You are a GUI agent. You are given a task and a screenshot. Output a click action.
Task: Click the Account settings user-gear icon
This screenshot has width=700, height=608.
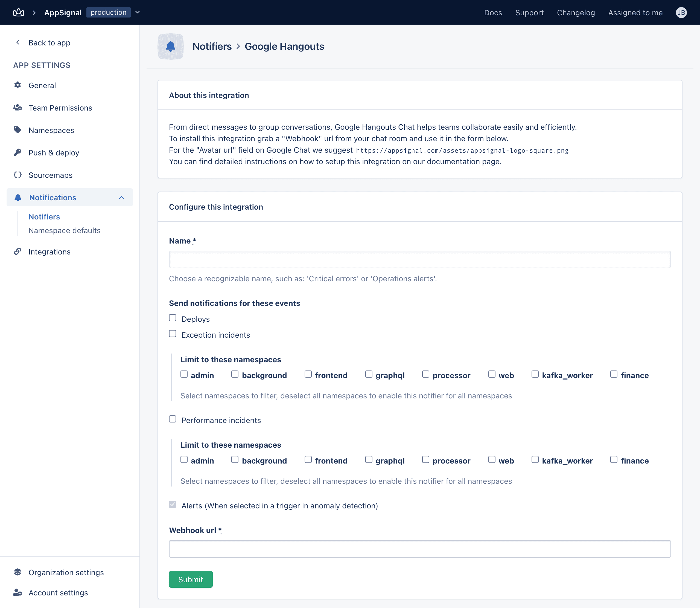[17, 592]
